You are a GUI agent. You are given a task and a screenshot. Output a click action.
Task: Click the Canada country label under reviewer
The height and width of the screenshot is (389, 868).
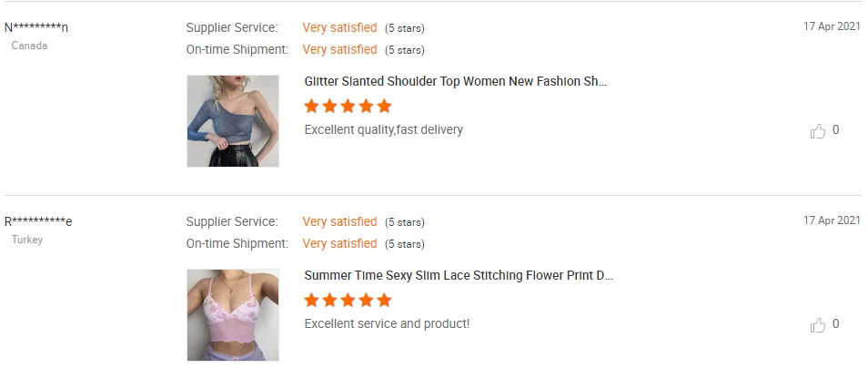[29, 46]
